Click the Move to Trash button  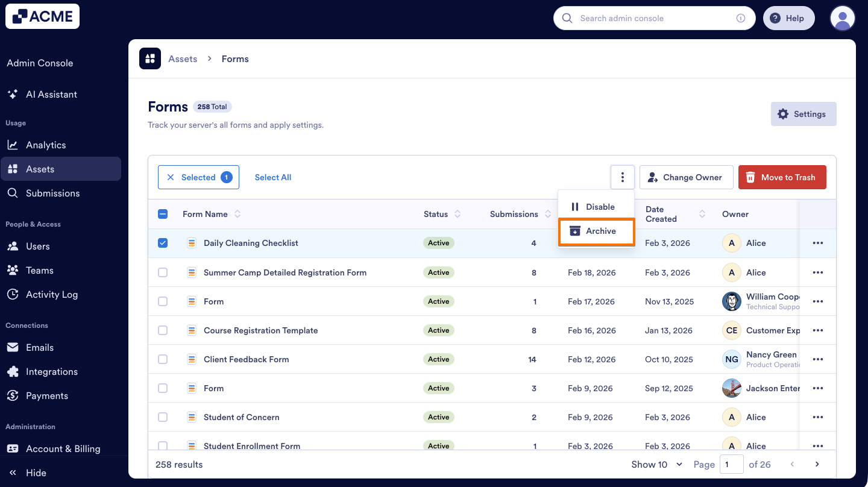[782, 177]
